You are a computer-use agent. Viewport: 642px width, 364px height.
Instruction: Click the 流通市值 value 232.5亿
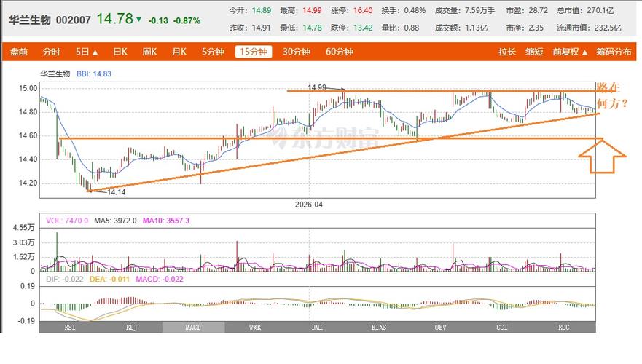[x=608, y=28]
